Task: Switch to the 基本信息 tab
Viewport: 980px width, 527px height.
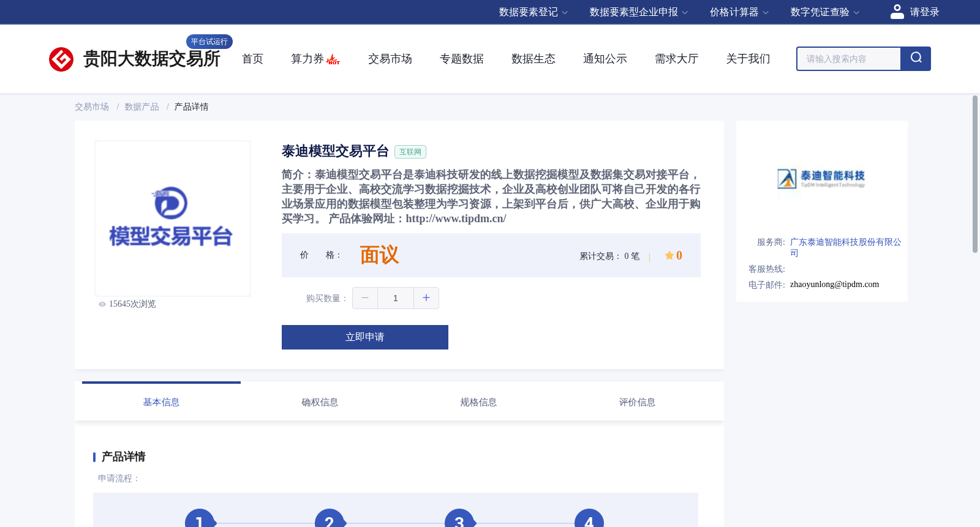Action: 161,402
